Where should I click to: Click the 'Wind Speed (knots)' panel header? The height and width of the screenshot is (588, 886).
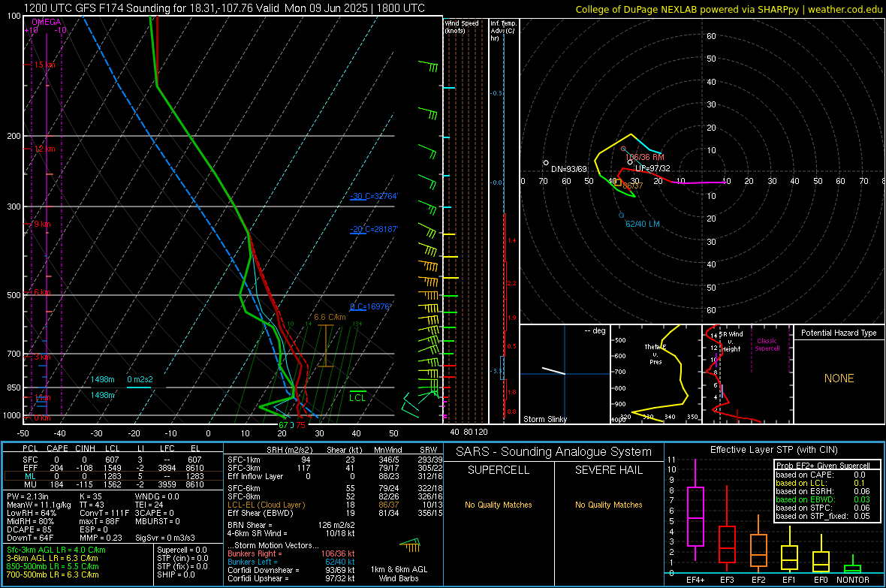tap(462, 26)
